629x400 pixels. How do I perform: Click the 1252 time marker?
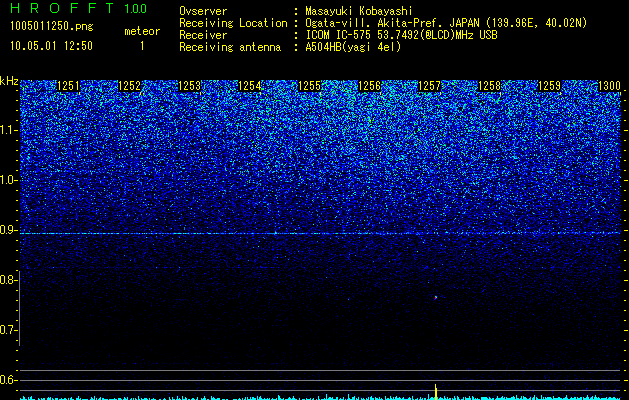point(129,86)
